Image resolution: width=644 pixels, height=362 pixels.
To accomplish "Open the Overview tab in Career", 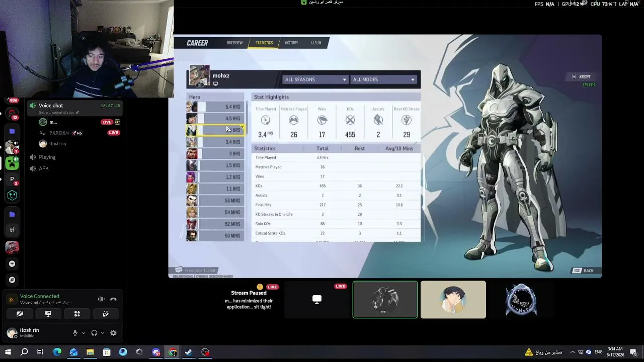I will [234, 43].
